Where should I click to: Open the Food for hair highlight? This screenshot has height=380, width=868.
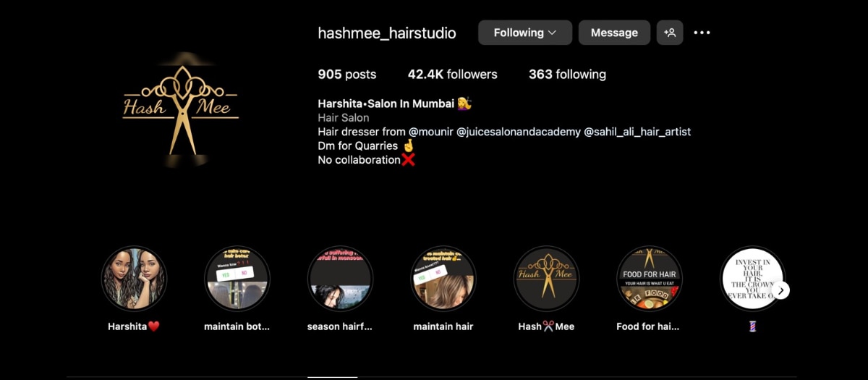click(650, 279)
